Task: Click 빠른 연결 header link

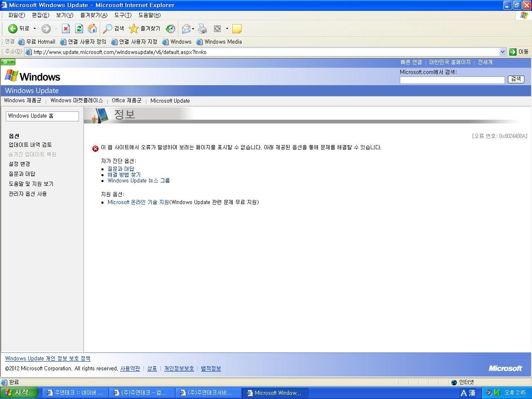Action: click(x=411, y=62)
